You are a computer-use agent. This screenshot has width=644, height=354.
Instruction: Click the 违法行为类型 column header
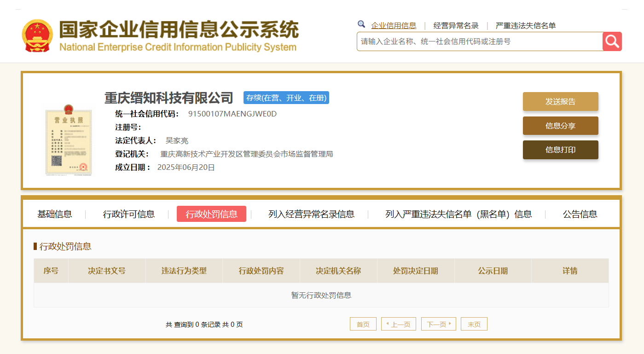click(x=184, y=271)
